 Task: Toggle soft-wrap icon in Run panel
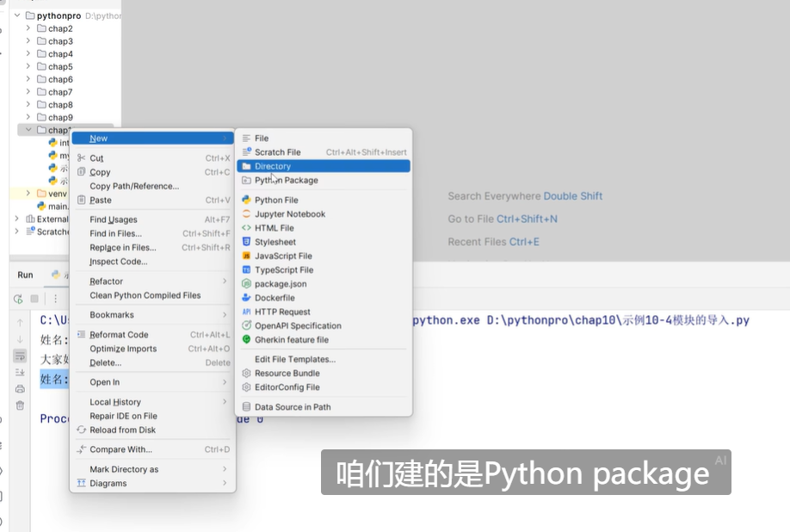(x=20, y=356)
